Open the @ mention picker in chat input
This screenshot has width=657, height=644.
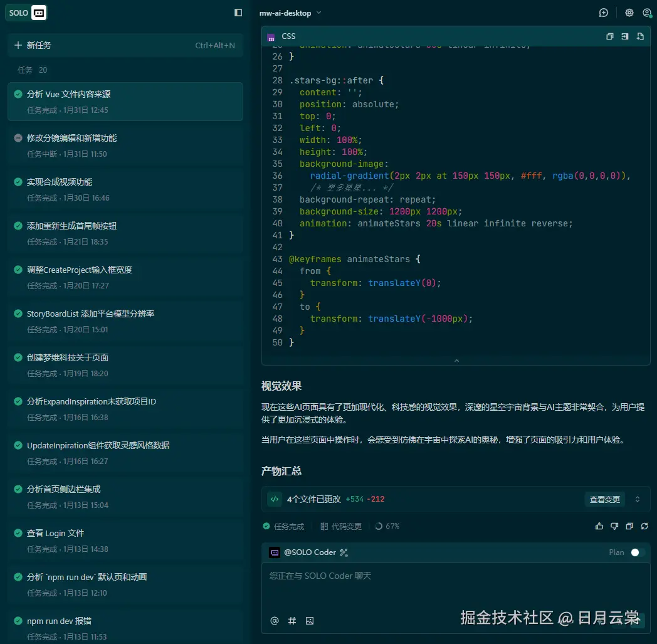[274, 621]
